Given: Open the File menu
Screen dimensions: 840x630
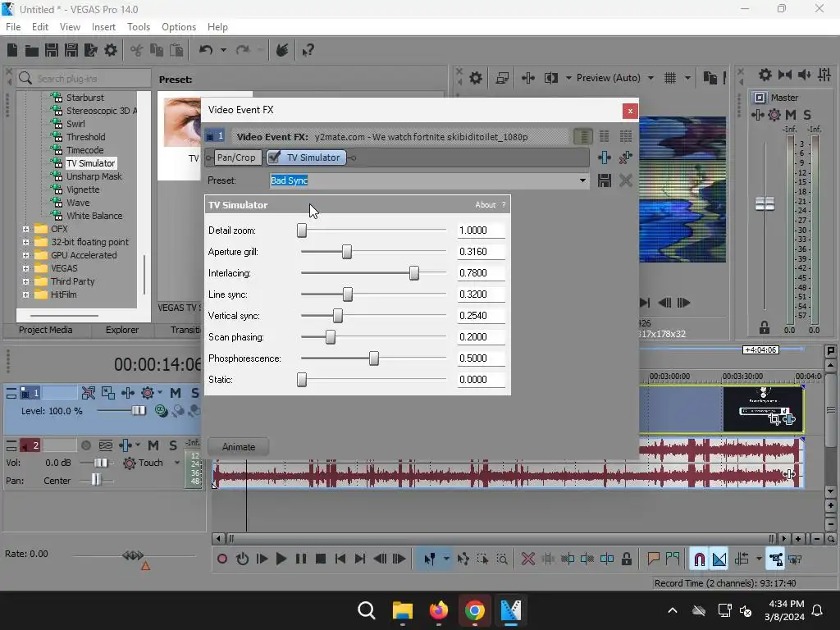Looking at the screenshot, I should pos(13,27).
